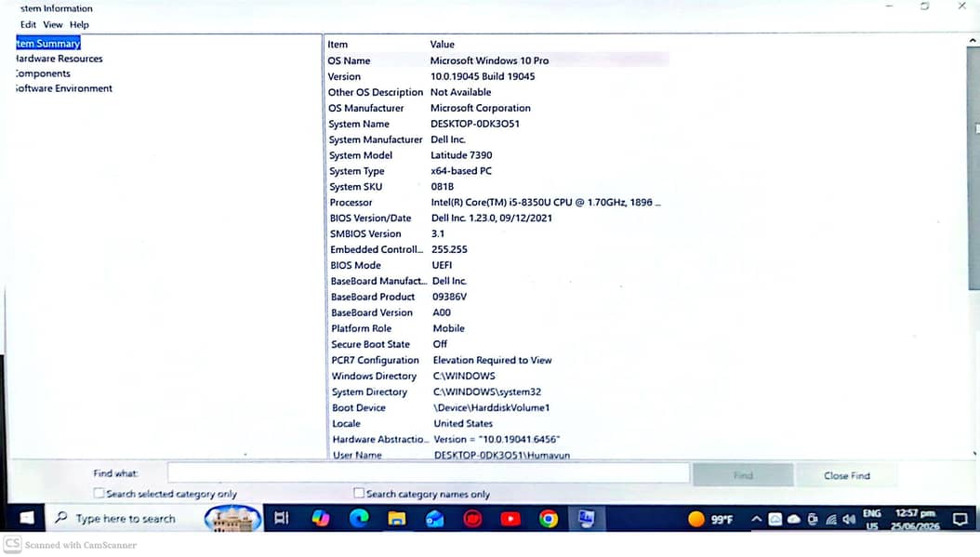Click the Find button
The image size is (980, 557).
point(743,475)
